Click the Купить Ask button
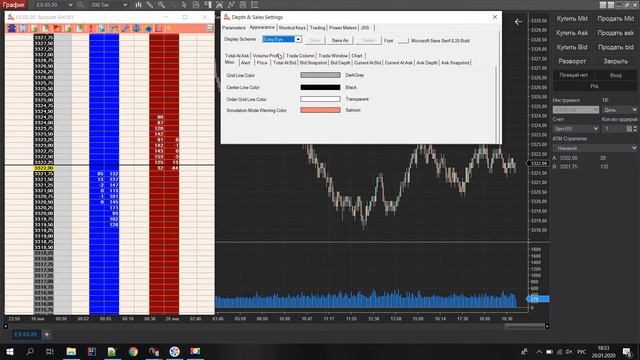Viewport: 640px width, 360px height. coord(572,33)
